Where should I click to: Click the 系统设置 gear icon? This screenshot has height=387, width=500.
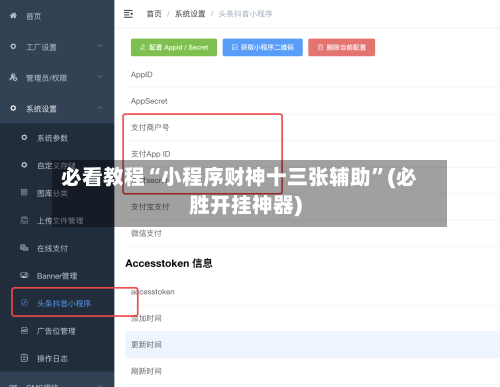point(13,108)
